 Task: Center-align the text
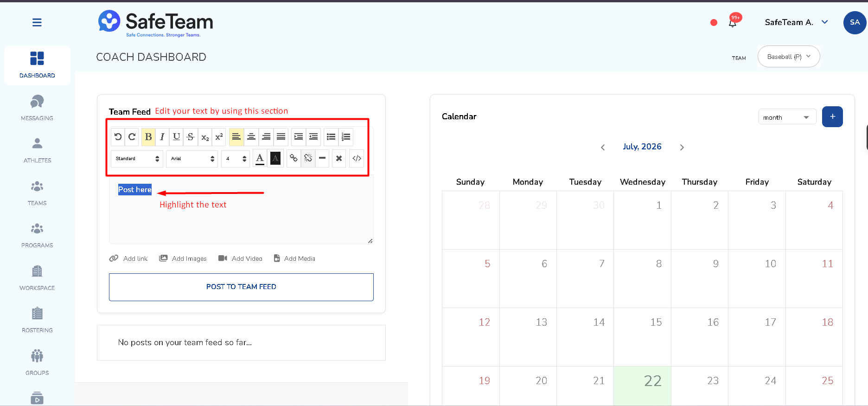[x=251, y=136]
